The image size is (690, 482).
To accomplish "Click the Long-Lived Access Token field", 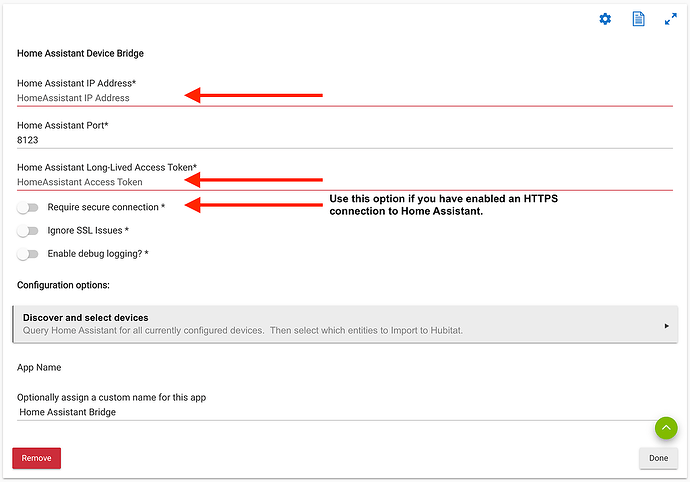I will click(x=345, y=182).
